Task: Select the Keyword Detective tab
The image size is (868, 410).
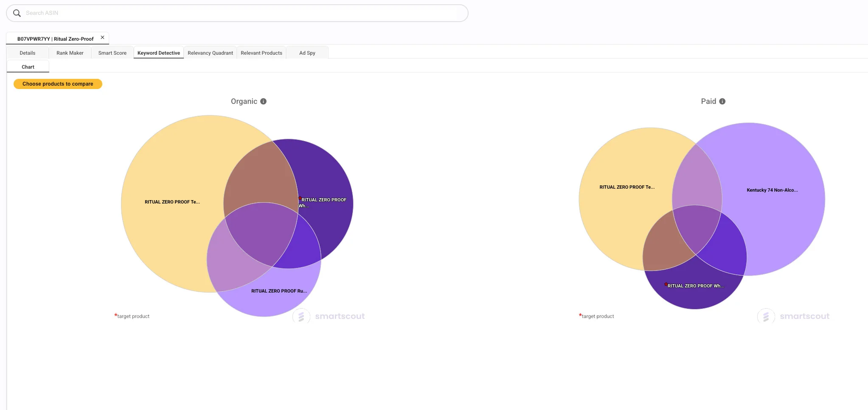Action: pyautogui.click(x=159, y=53)
